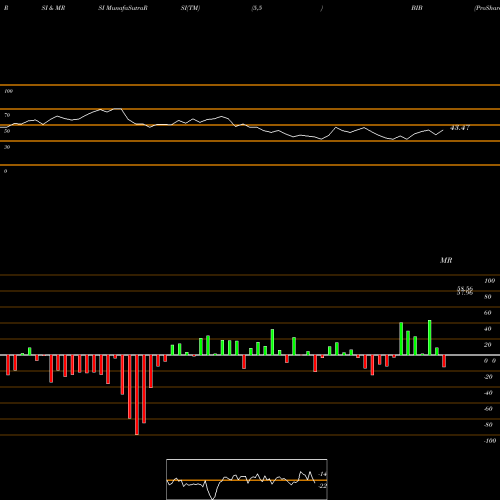The width and height of the screenshot is (500, 500).
Task: Click the '(5,5' parameter text
Action: [257, 8]
